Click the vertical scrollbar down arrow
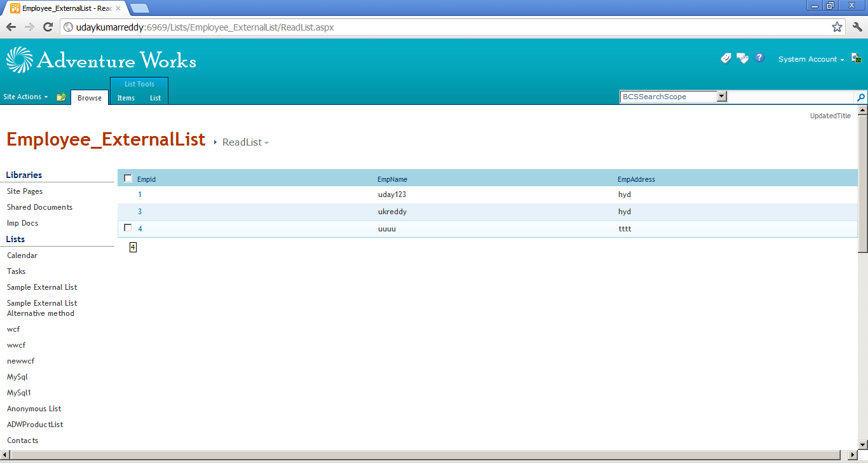The width and height of the screenshot is (868, 464). [862, 444]
